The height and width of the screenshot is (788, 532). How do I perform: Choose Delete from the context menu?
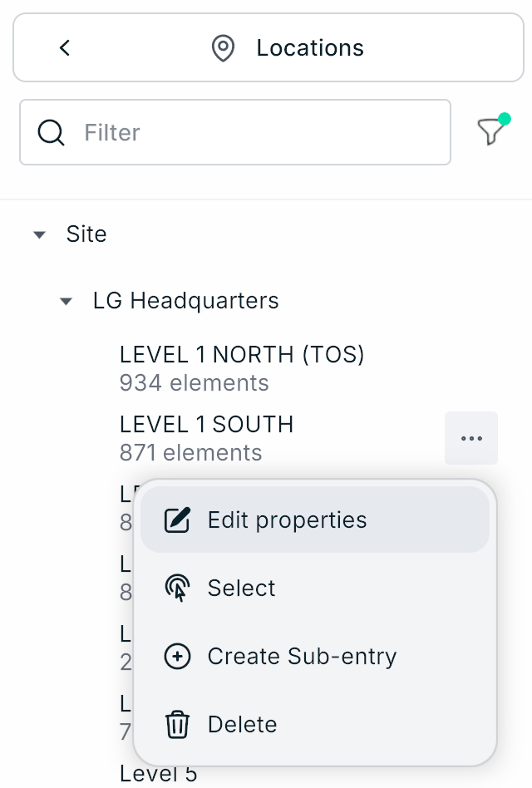coord(243,725)
